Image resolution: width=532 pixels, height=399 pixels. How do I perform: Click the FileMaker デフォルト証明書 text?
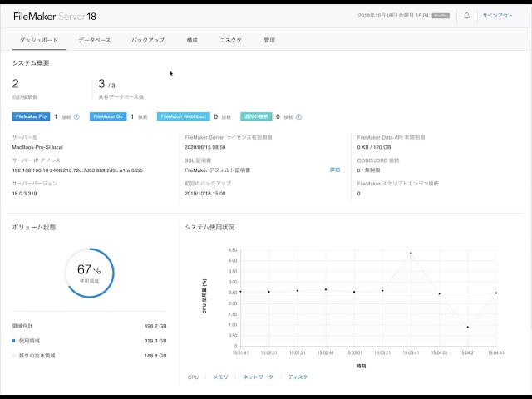(x=218, y=170)
